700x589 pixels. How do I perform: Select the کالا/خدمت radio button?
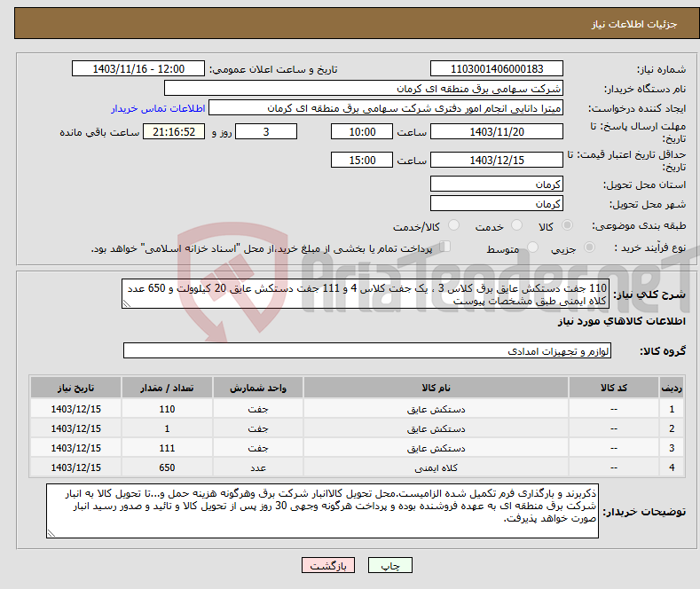pos(453,225)
